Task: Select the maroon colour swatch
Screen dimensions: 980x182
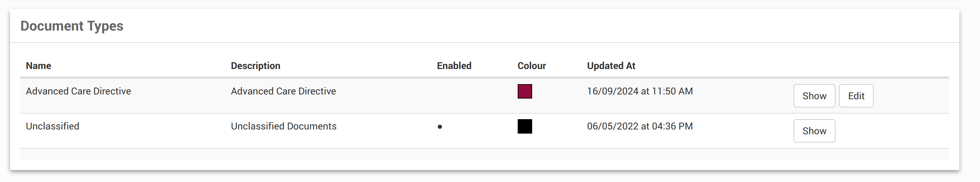Action: click(525, 91)
